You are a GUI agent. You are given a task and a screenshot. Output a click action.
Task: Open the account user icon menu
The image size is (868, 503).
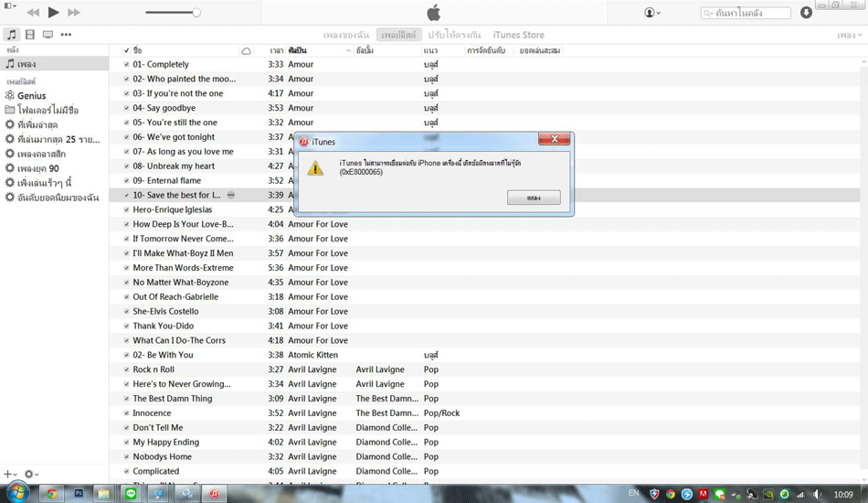coord(652,12)
